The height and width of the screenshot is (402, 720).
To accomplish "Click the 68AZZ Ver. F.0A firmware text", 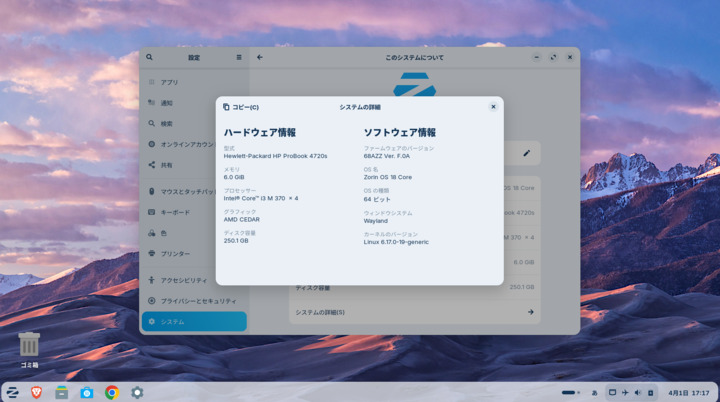I will (387, 156).
